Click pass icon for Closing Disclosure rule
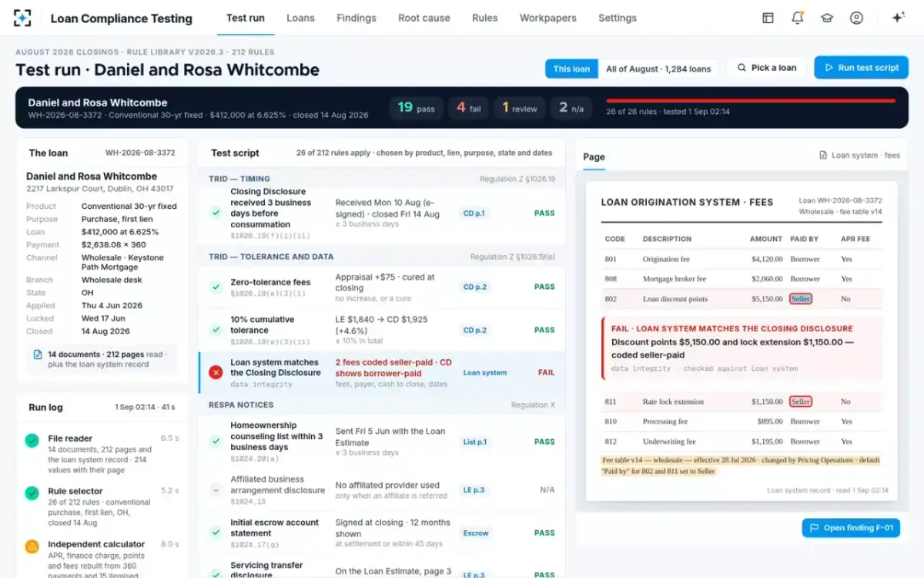The height and width of the screenshot is (578, 924). tap(216, 213)
